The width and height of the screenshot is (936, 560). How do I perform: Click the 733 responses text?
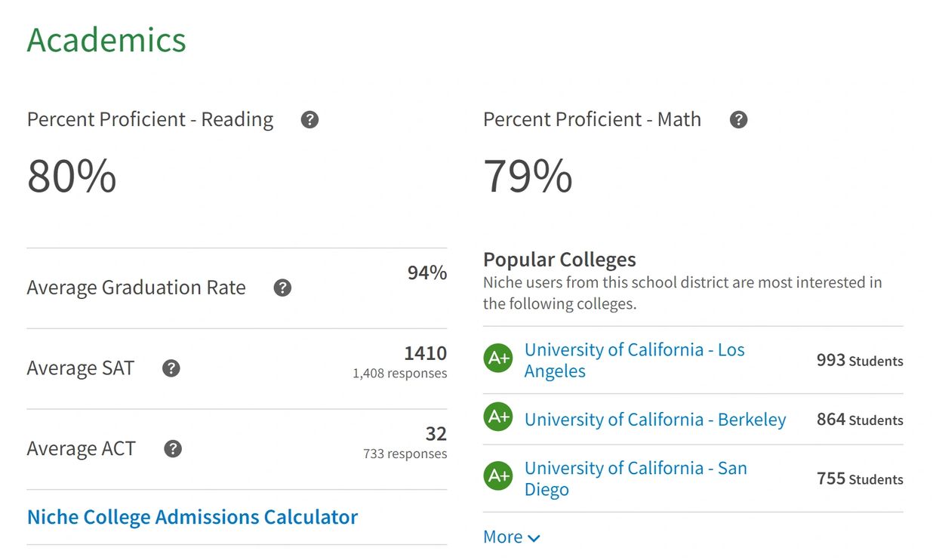[x=405, y=454]
